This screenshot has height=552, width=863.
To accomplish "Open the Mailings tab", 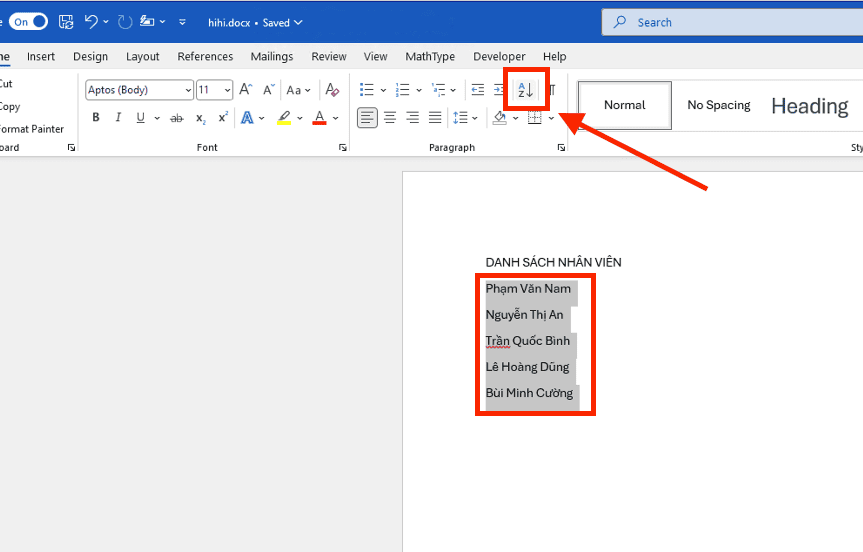I will (x=272, y=57).
